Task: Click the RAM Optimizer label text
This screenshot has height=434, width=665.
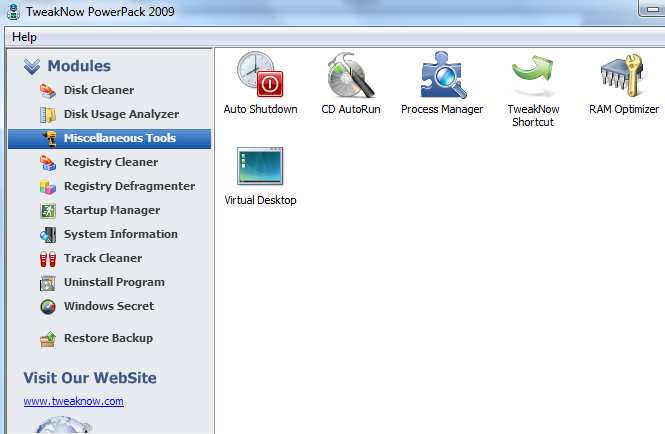Action: point(624,109)
